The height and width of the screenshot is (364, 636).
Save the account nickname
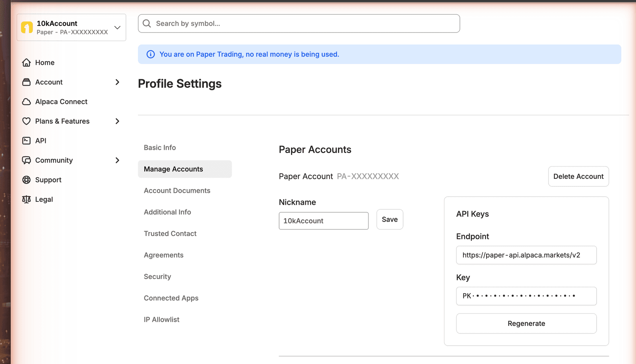pyautogui.click(x=390, y=219)
